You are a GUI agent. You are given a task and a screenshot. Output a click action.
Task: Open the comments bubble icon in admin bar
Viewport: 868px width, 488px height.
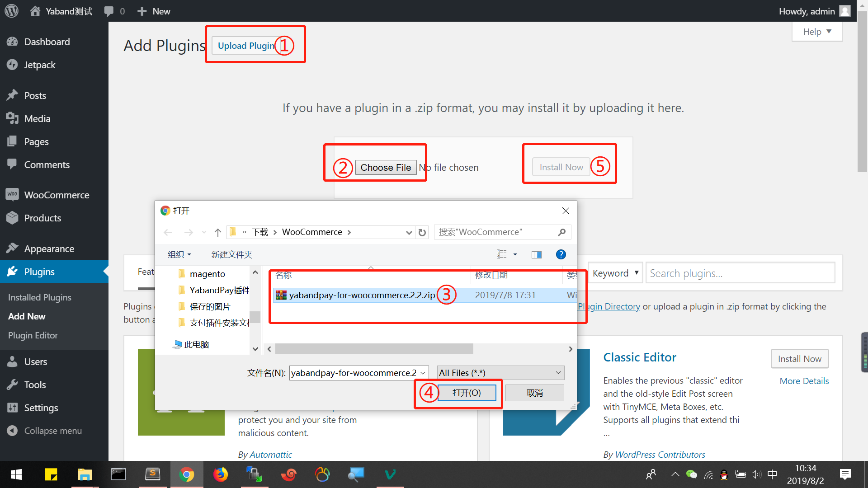coord(108,11)
